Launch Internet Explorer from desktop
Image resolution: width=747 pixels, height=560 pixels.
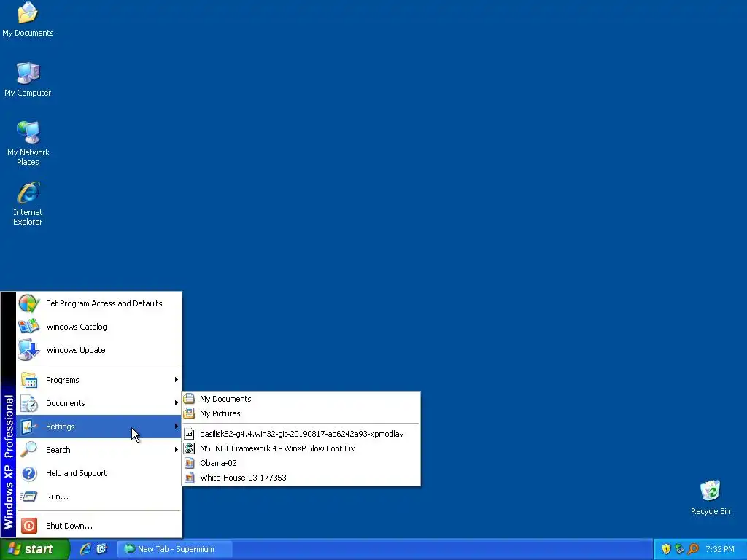pos(28,192)
